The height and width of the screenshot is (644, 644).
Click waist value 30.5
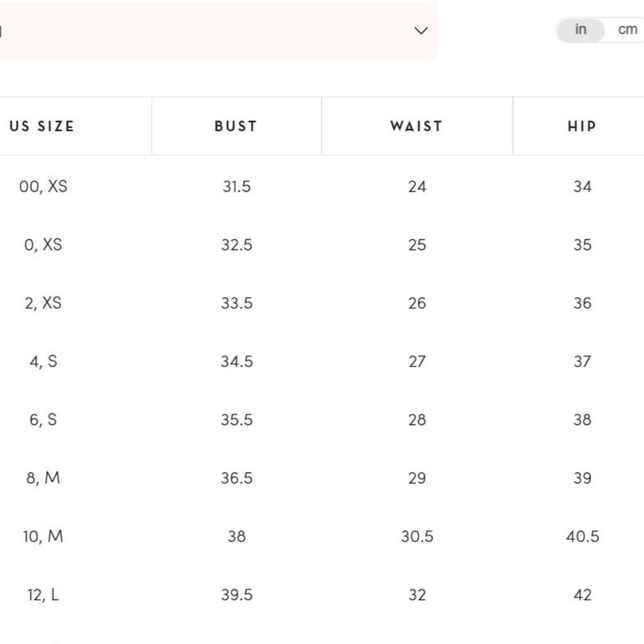click(417, 536)
